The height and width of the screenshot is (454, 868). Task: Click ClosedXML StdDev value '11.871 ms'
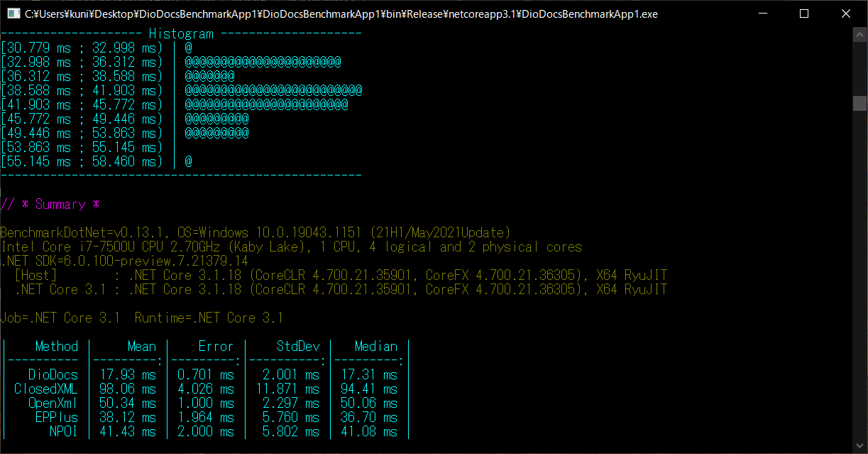(287, 389)
